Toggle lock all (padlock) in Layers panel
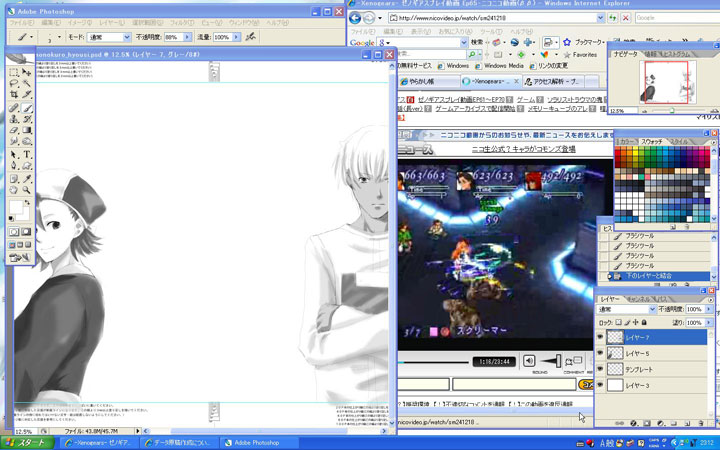The width and height of the screenshot is (720, 450). pyautogui.click(x=644, y=322)
